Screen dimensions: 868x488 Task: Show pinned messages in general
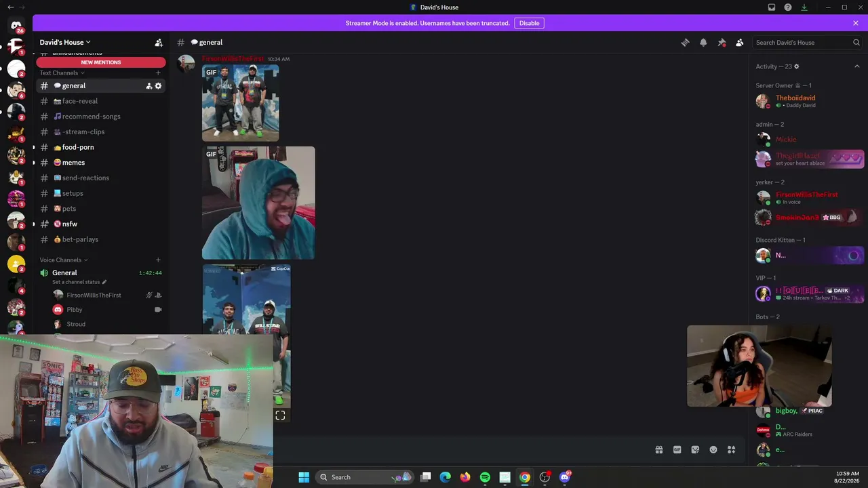(x=722, y=42)
